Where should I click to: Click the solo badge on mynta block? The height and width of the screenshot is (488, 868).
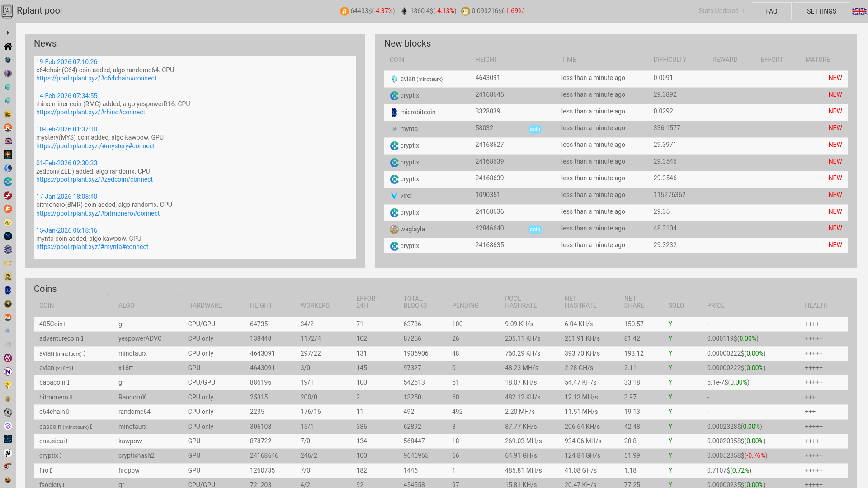pyautogui.click(x=535, y=129)
